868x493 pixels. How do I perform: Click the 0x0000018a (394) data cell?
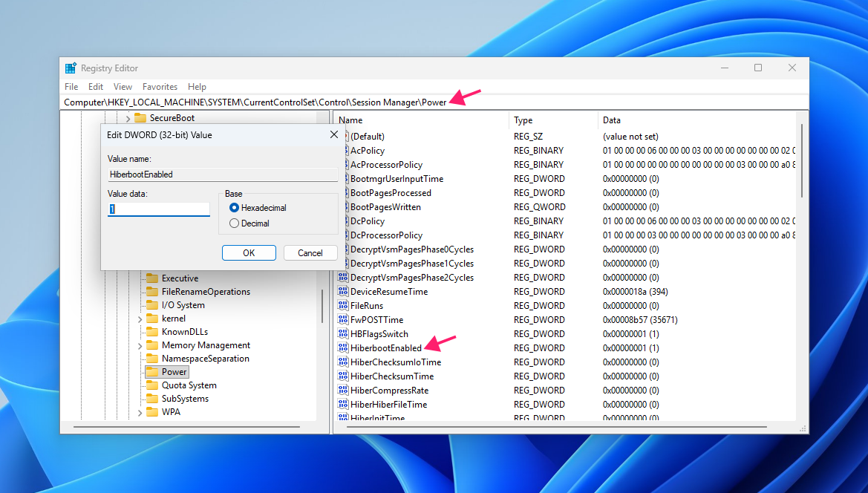tap(636, 291)
